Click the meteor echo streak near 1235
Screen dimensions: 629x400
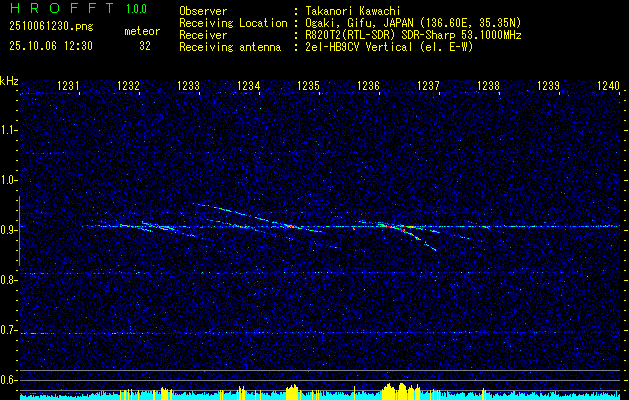[x=293, y=227]
